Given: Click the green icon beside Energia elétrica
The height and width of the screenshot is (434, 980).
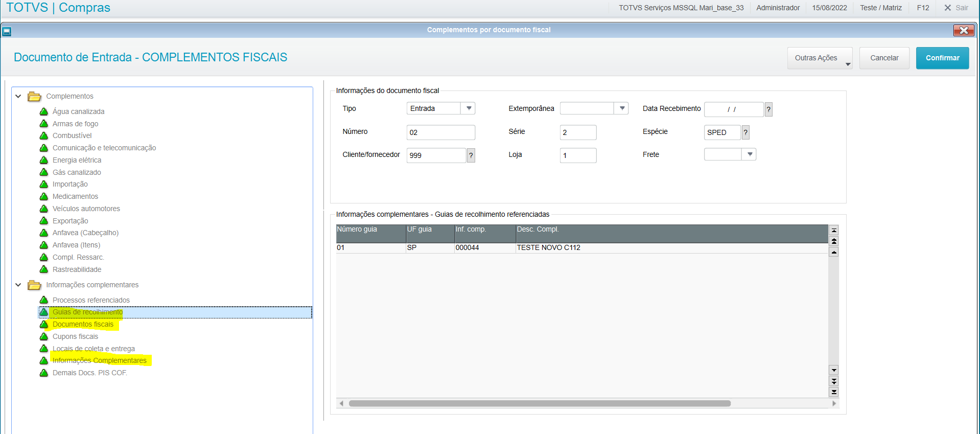Looking at the screenshot, I should point(44,160).
